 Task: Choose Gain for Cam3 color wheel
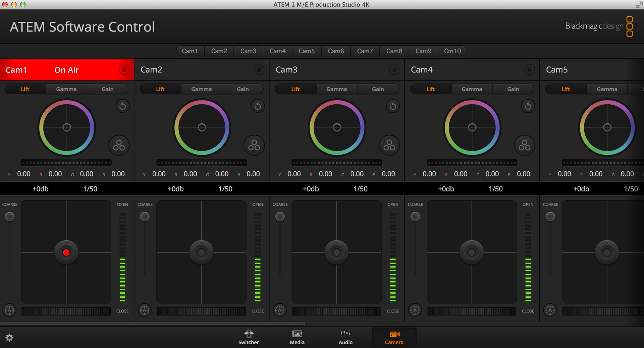[378, 89]
